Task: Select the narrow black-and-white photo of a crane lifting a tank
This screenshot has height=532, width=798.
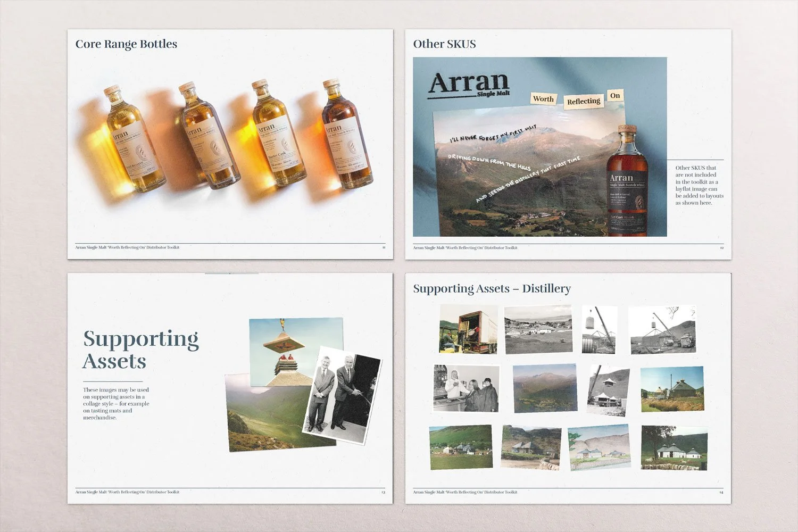Action: click(600, 329)
